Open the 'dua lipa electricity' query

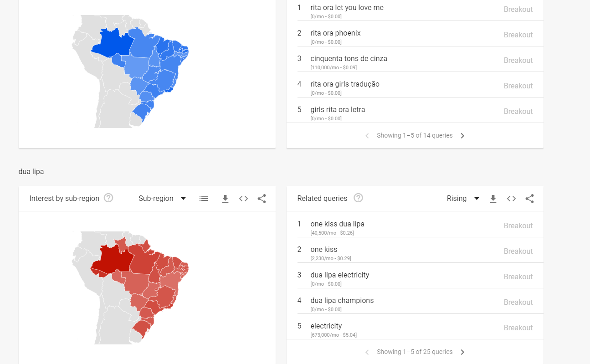(339, 275)
